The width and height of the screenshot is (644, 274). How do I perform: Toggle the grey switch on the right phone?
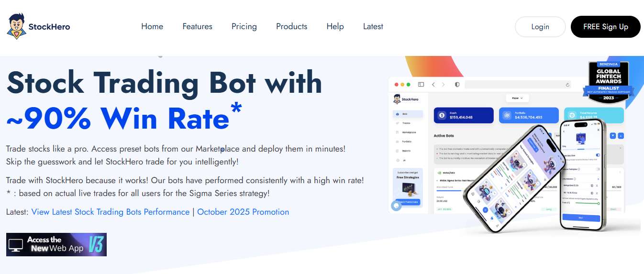(598, 169)
